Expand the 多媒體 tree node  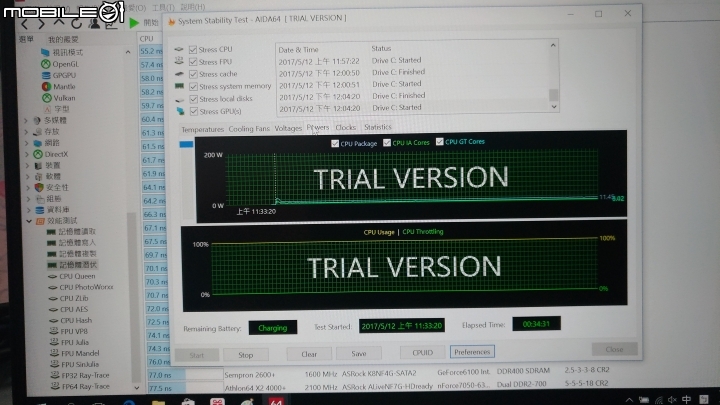[26, 120]
